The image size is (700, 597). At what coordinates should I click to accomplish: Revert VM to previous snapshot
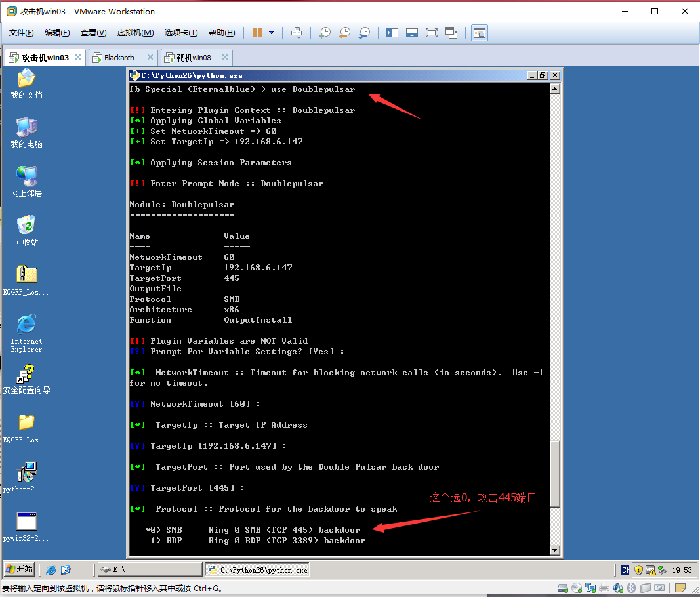[x=344, y=33]
